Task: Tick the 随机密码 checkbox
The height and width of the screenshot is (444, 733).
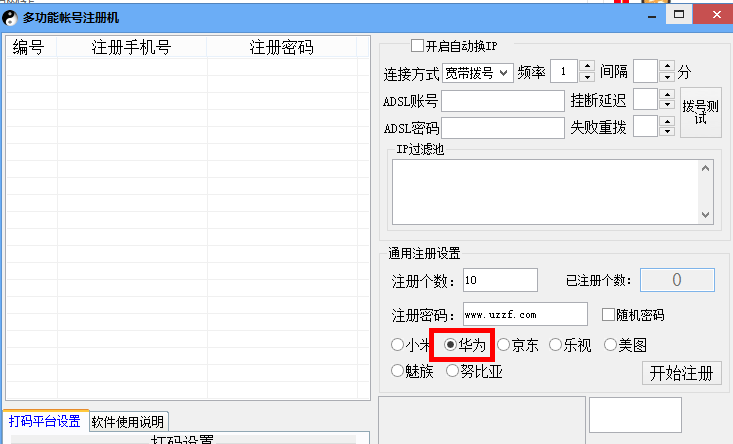Action: (x=608, y=315)
